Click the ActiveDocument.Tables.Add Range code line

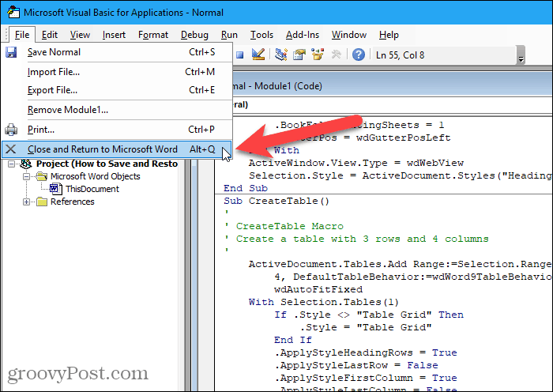click(401, 264)
